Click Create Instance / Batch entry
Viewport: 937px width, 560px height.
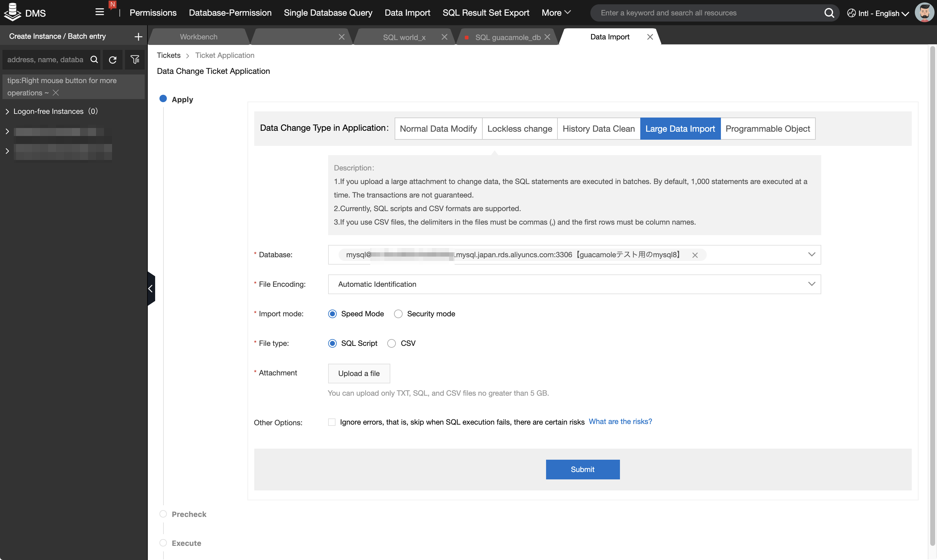(57, 36)
